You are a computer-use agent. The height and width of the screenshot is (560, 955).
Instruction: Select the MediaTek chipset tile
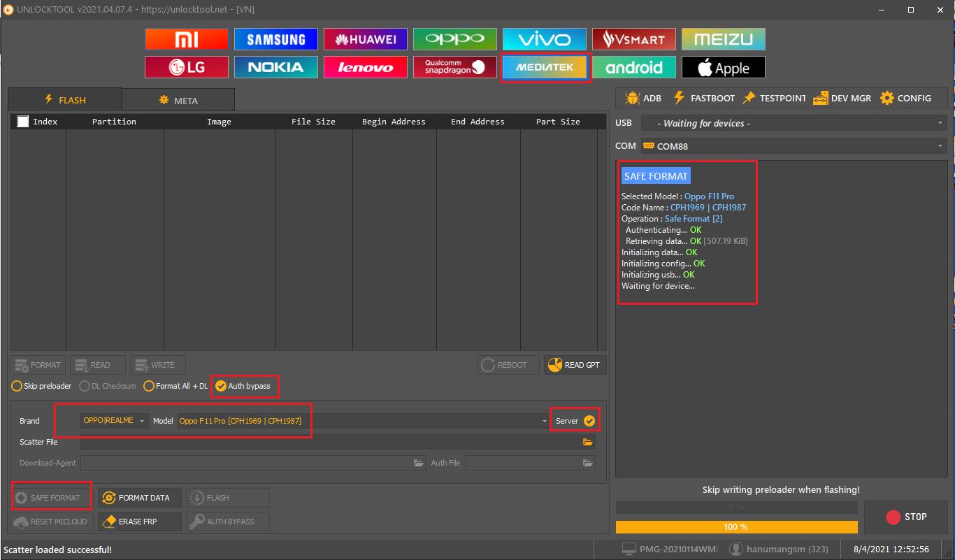pyautogui.click(x=545, y=67)
